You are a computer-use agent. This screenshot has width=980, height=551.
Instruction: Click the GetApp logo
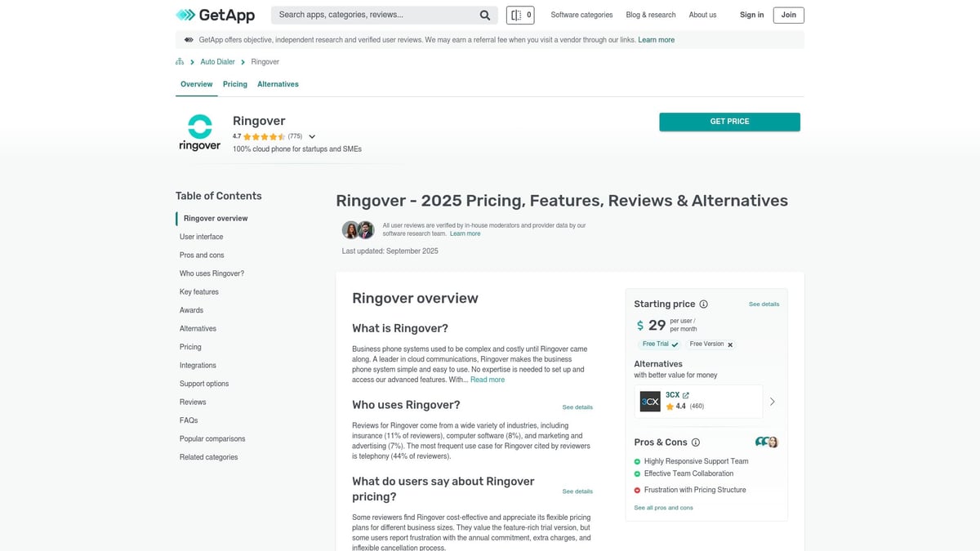pos(215,15)
